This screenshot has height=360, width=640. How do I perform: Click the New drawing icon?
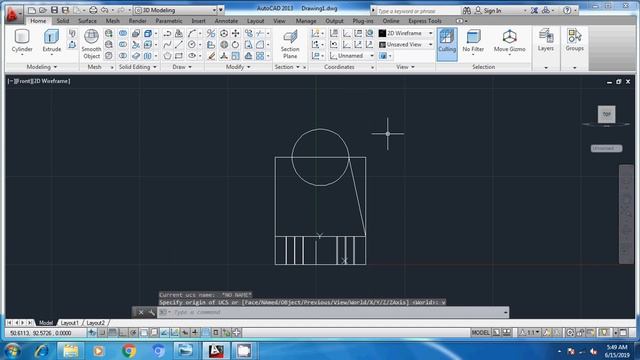point(32,10)
